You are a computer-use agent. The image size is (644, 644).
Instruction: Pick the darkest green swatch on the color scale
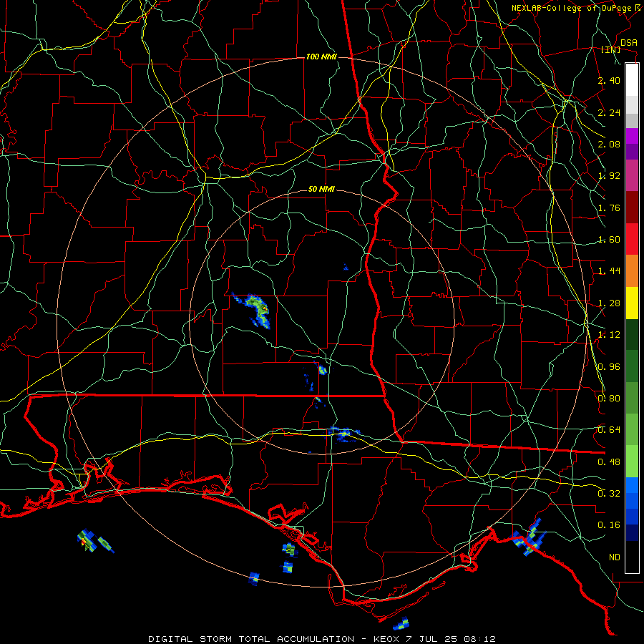pyautogui.click(x=632, y=334)
